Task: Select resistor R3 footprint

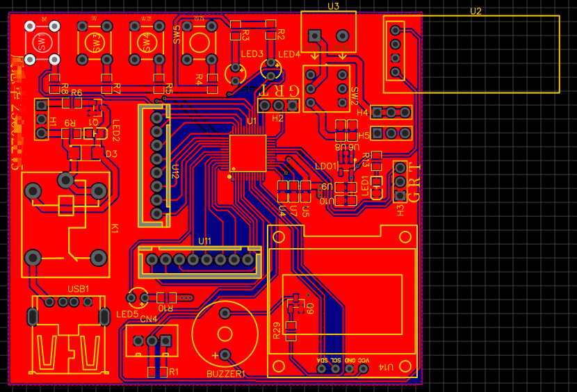Action: pyautogui.click(x=236, y=30)
